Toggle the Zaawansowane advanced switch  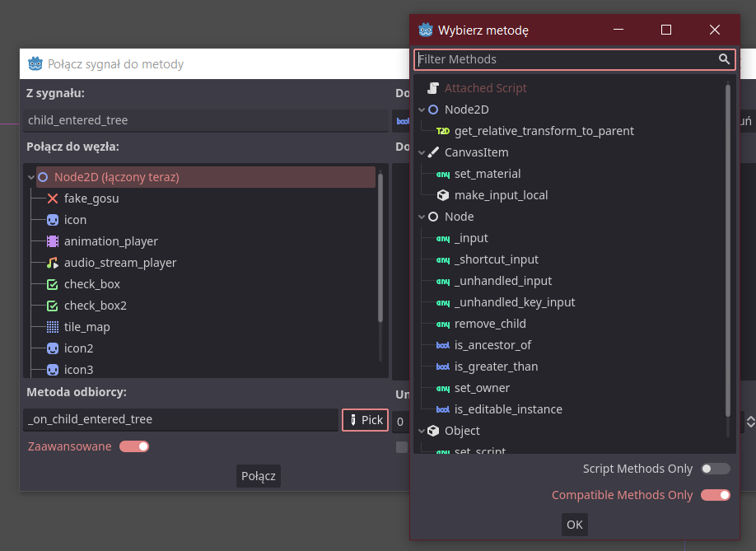coord(134,446)
